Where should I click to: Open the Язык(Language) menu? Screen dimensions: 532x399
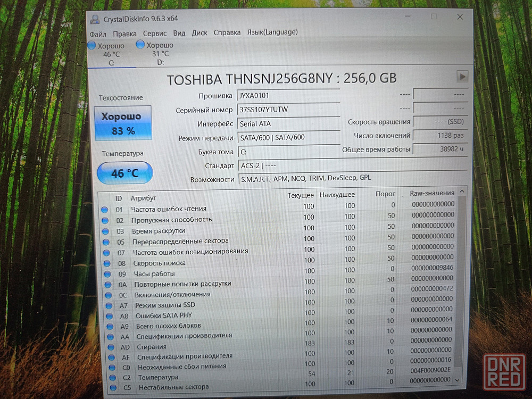tap(272, 32)
